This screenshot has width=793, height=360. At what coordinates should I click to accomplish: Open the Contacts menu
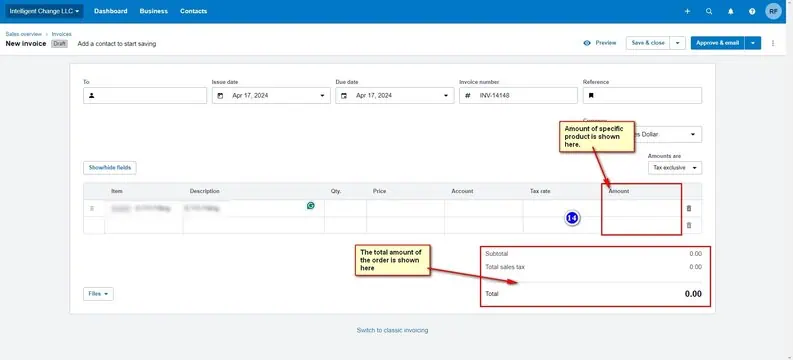194,11
